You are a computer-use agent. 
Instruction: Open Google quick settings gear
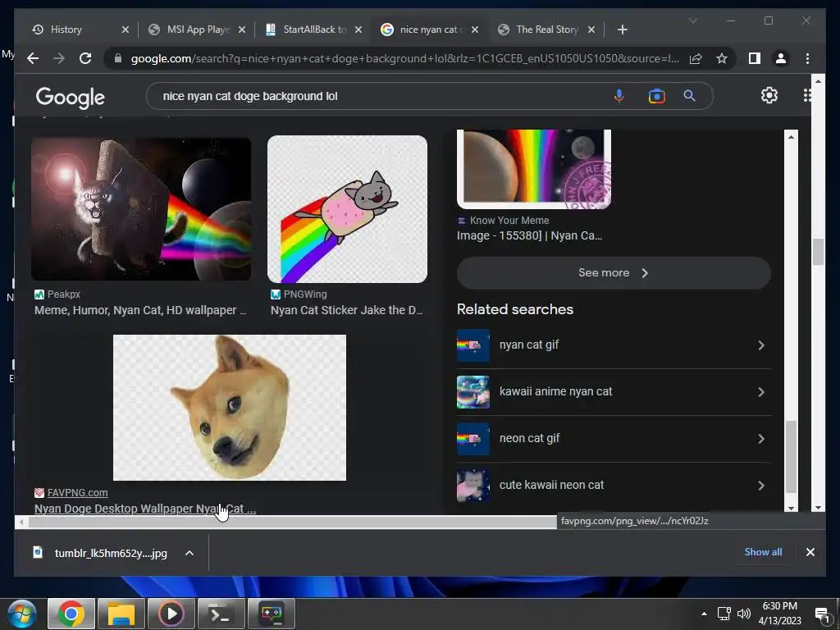(x=769, y=95)
